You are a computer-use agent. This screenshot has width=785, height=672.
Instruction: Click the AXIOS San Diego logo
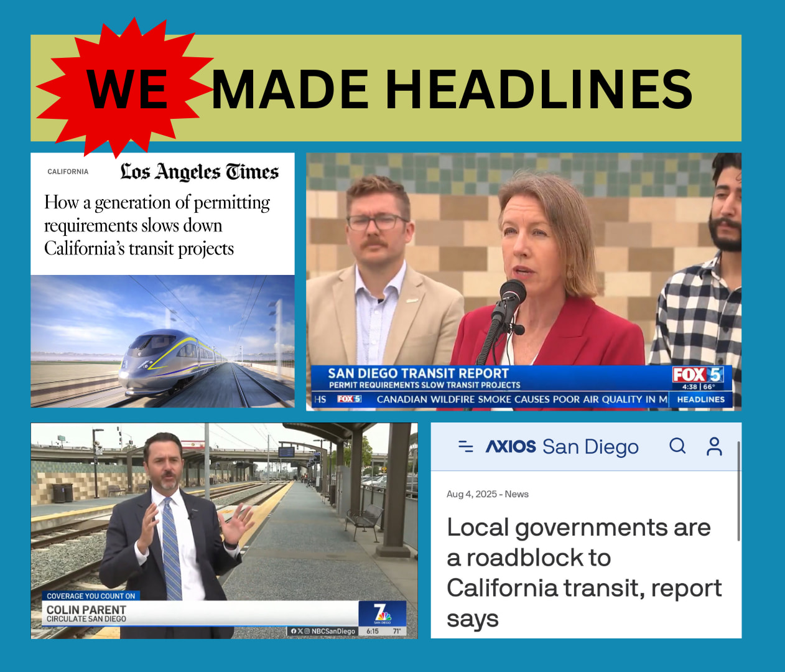pyautogui.click(x=562, y=447)
